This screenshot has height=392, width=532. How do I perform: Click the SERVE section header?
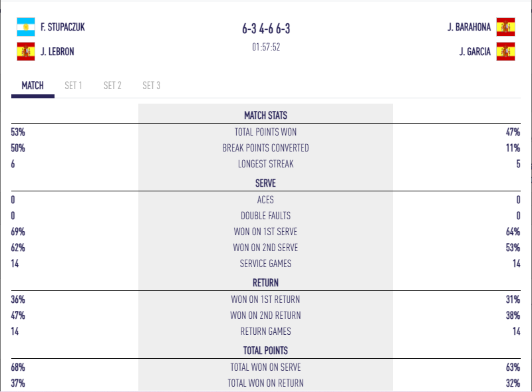pyautogui.click(x=265, y=183)
